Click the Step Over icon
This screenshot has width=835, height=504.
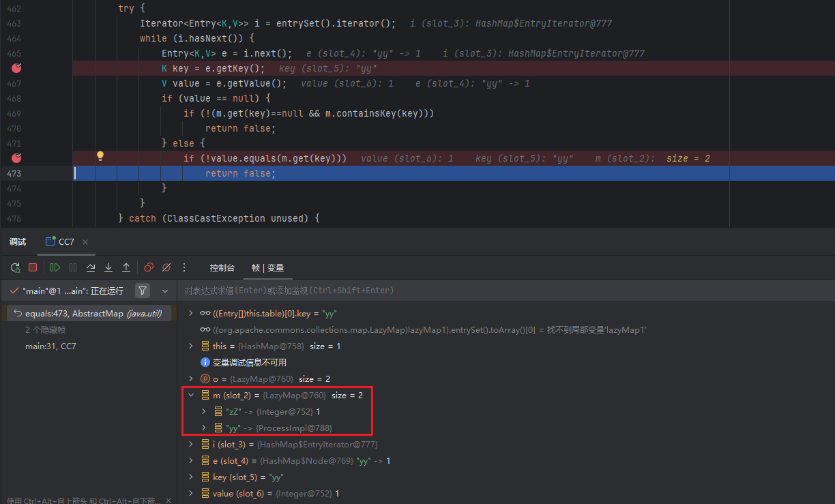[x=91, y=267]
